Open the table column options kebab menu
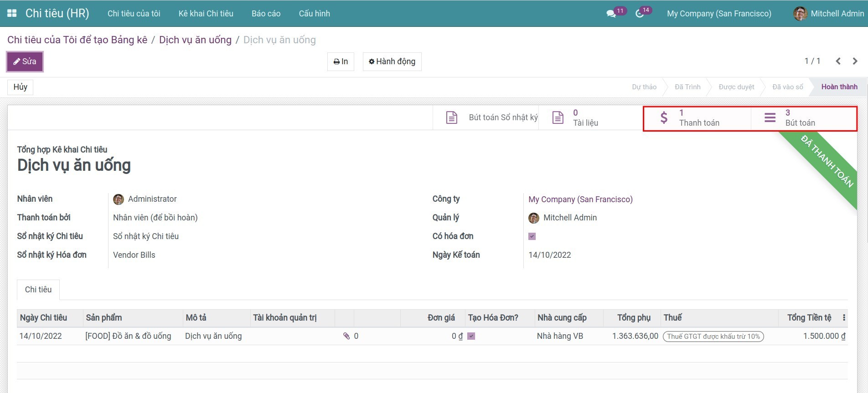Screen dimensions: 868x393 pyautogui.click(x=844, y=318)
